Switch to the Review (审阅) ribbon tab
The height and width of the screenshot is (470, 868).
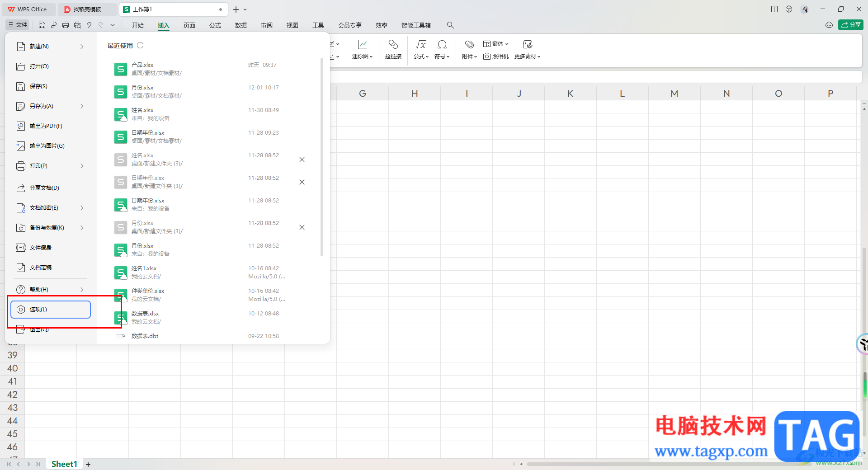point(267,25)
